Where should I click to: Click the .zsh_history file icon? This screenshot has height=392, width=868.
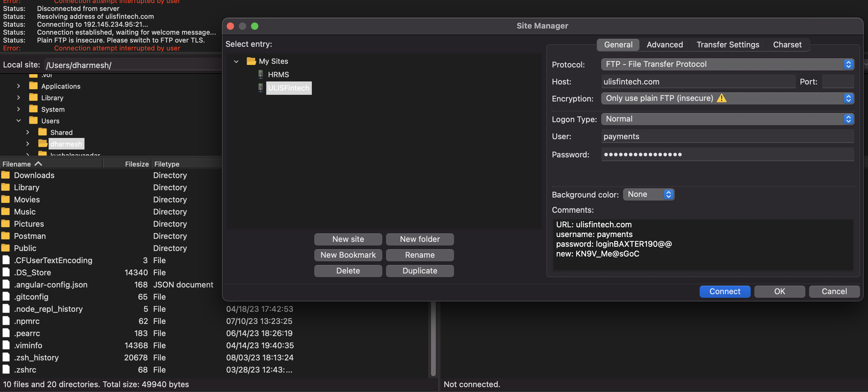tap(6, 357)
